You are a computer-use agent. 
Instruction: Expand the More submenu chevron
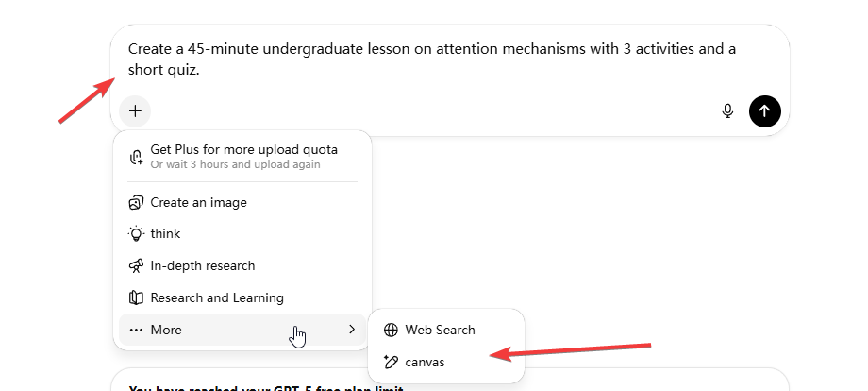coord(352,330)
